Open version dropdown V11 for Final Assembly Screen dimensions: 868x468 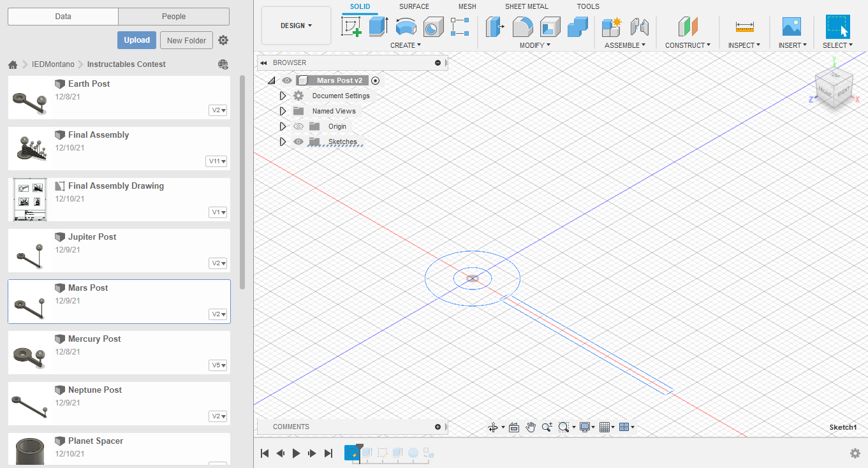[217, 161]
